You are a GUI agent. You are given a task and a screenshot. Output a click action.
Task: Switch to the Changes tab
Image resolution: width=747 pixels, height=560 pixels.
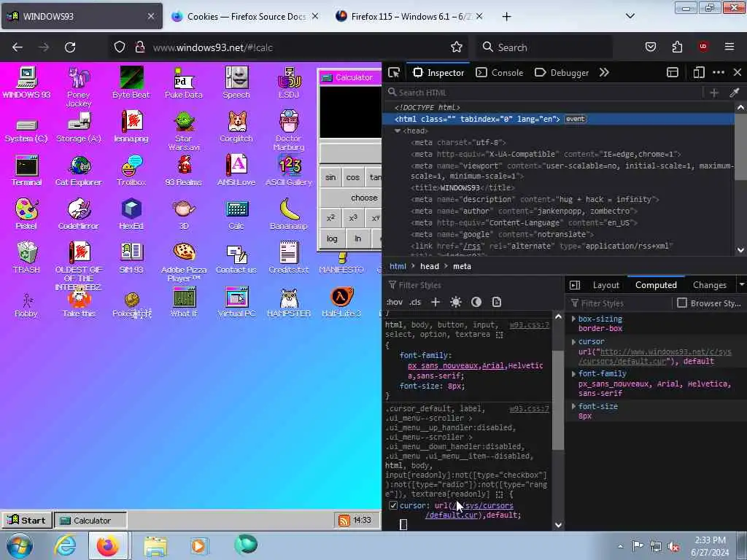[x=709, y=285]
